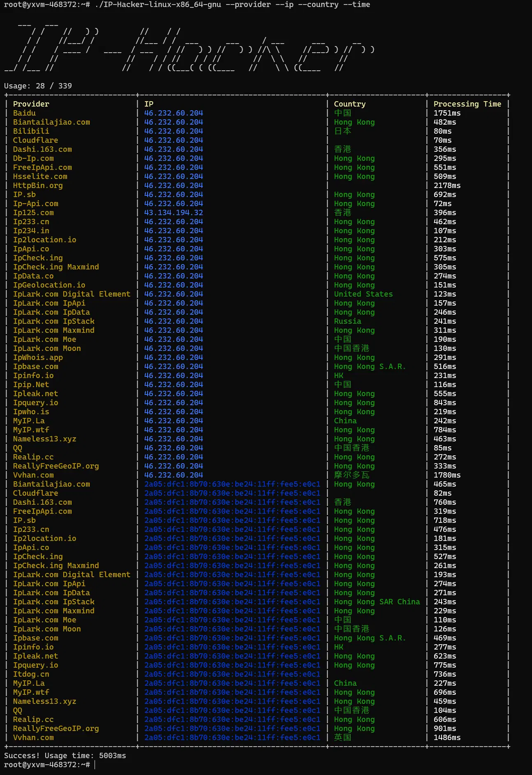Select the Itdog.cn provider row
The height and width of the screenshot is (775, 532).
click(31, 674)
